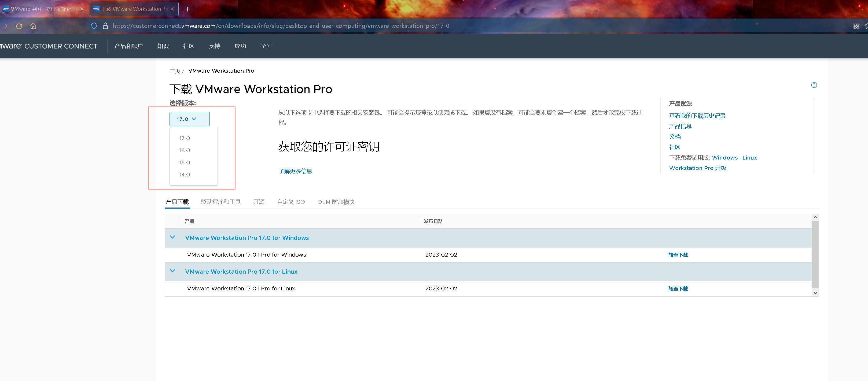Select version 16.0 from list
Screen dimensions: 868x381
point(185,150)
